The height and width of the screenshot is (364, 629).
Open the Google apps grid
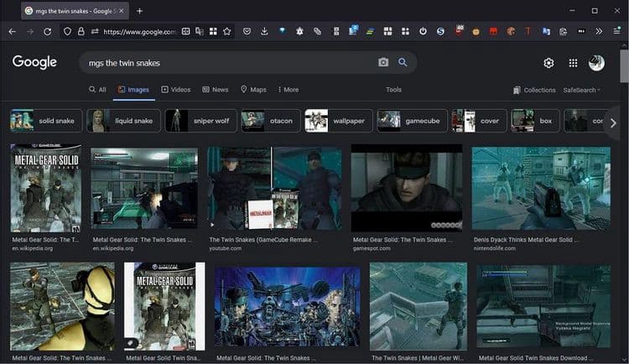(x=573, y=63)
